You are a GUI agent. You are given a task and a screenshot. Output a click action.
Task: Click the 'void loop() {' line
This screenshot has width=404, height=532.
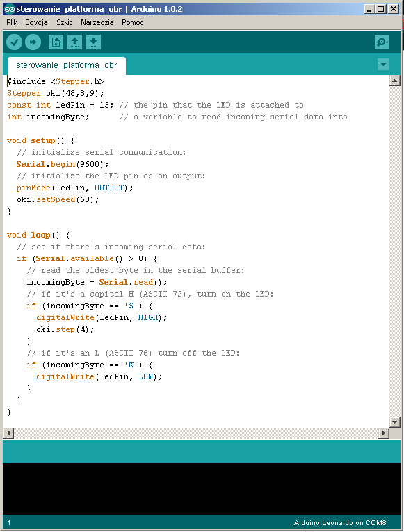pos(38,235)
